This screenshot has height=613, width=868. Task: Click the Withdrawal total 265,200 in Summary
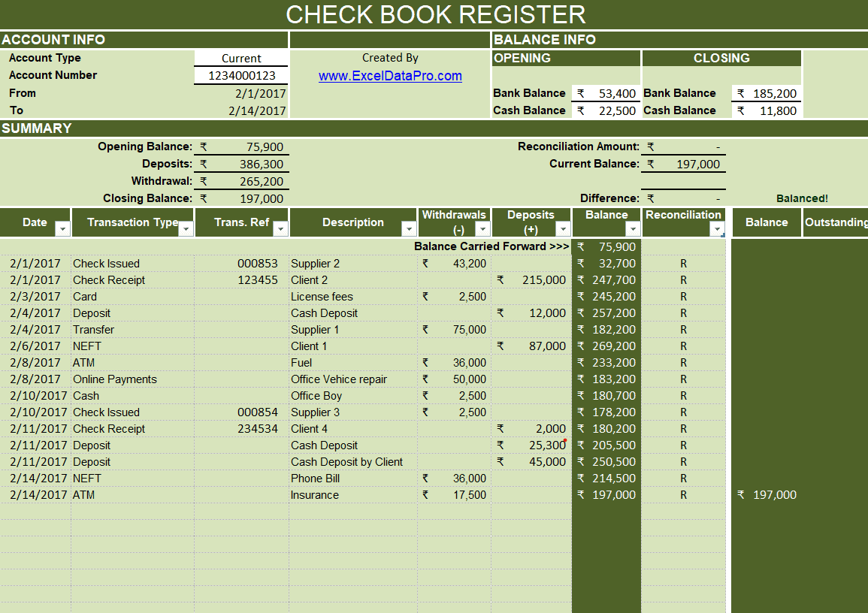click(241, 182)
